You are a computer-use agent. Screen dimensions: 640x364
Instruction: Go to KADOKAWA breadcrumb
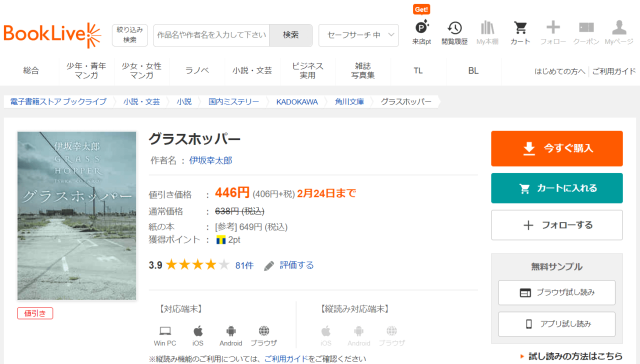point(297,101)
